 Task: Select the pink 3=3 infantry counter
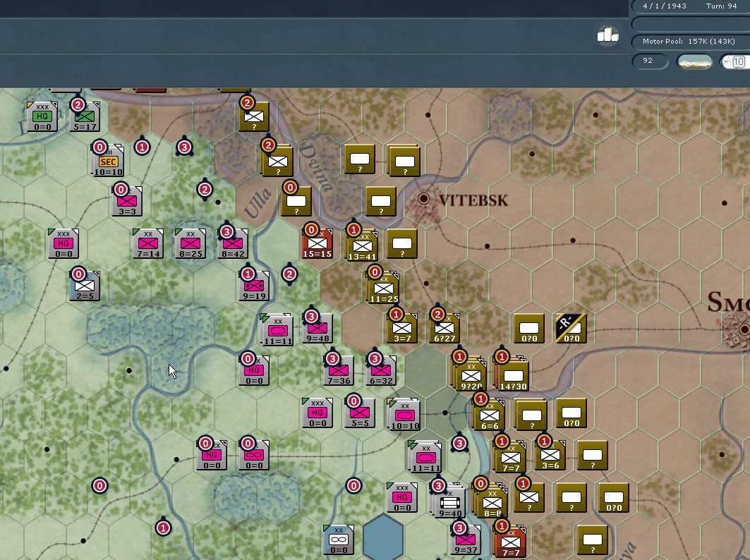127,201
